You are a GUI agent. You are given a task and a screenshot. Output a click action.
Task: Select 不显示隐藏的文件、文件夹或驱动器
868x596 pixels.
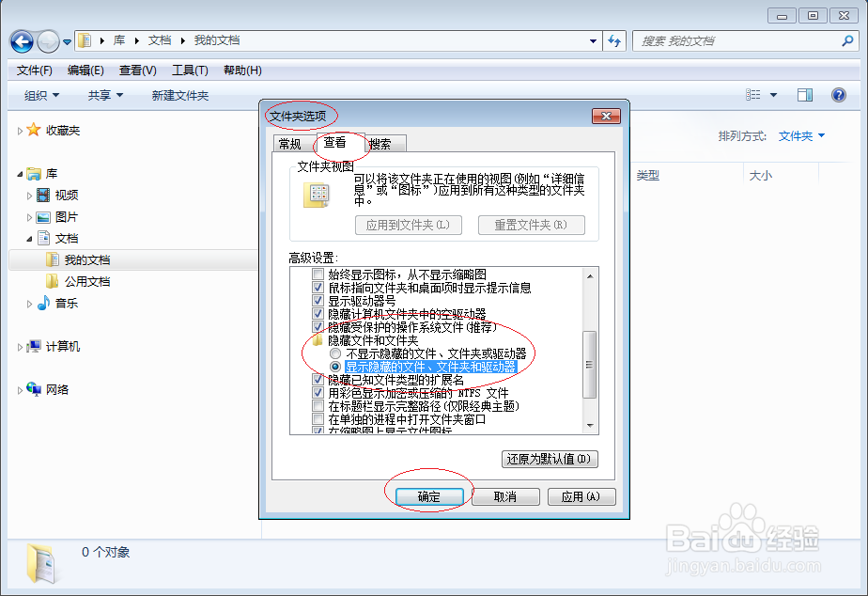tap(335, 353)
